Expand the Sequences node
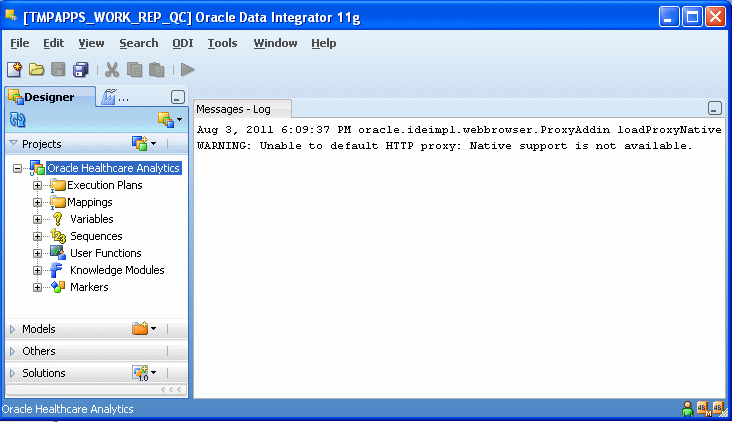The height and width of the screenshot is (422, 732). pos(37,236)
